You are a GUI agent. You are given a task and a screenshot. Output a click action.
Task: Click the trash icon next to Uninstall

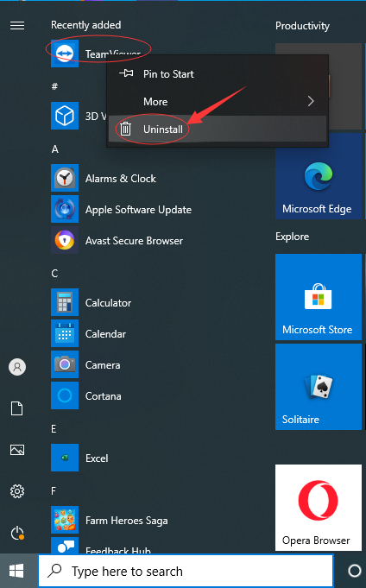tap(126, 129)
